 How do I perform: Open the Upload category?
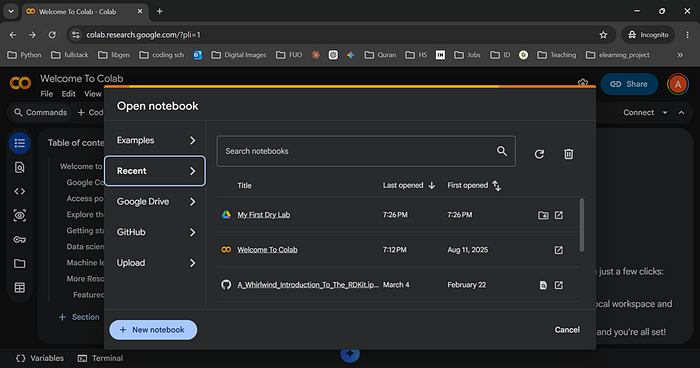155,263
